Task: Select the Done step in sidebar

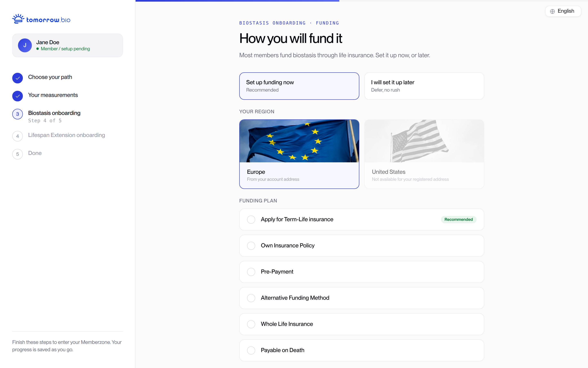Action: point(35,153)
